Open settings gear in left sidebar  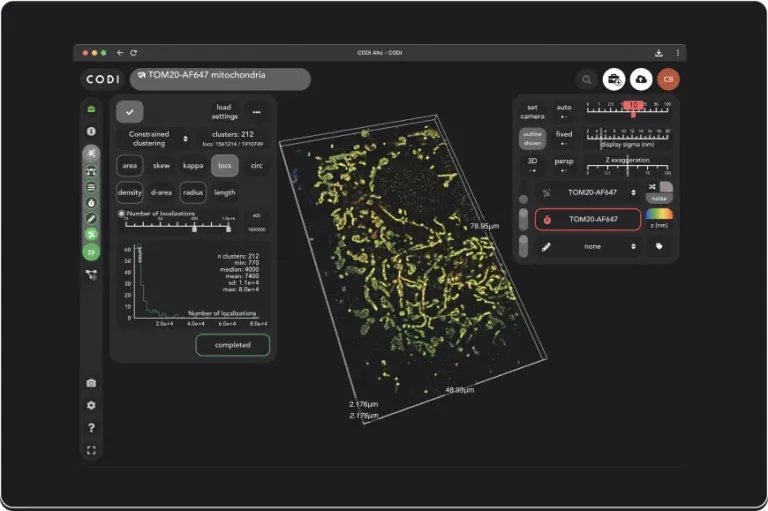click(x=91, y=406)
